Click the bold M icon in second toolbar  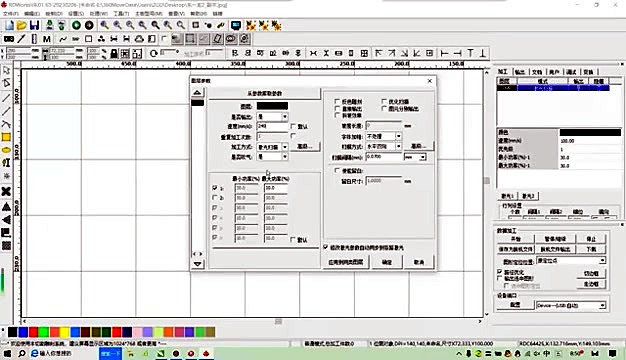(47, 39)
